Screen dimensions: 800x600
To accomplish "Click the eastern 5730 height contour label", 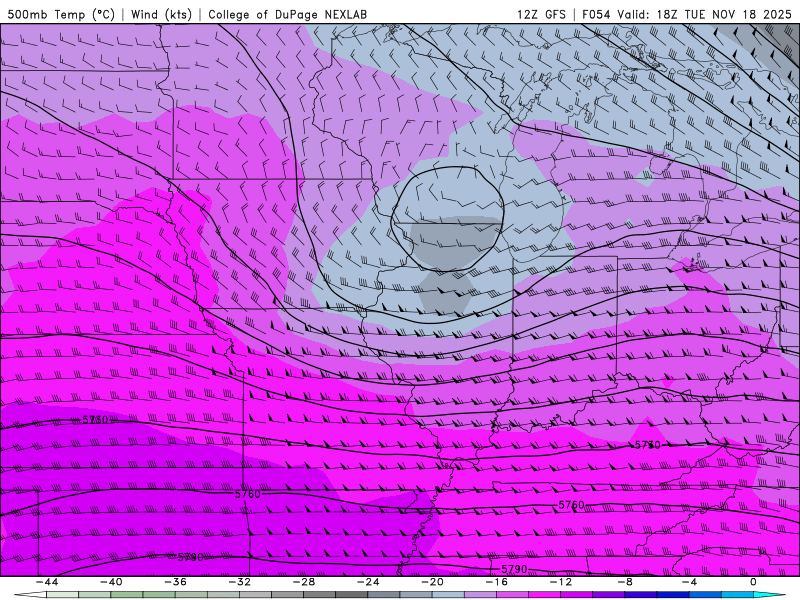I will click(x=647, y=445).
